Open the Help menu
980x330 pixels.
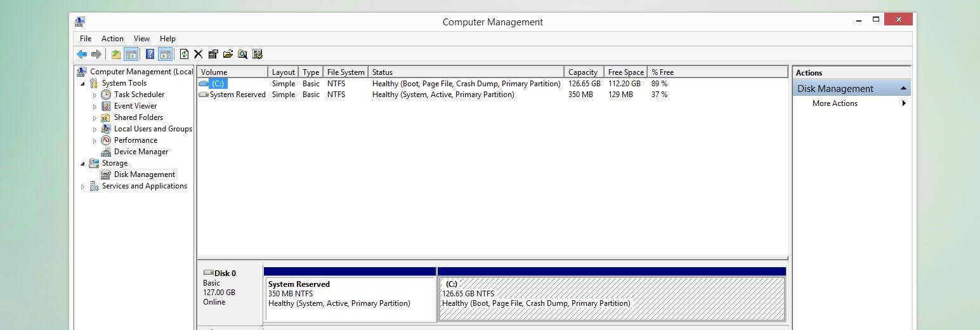(x=167, y=39)
